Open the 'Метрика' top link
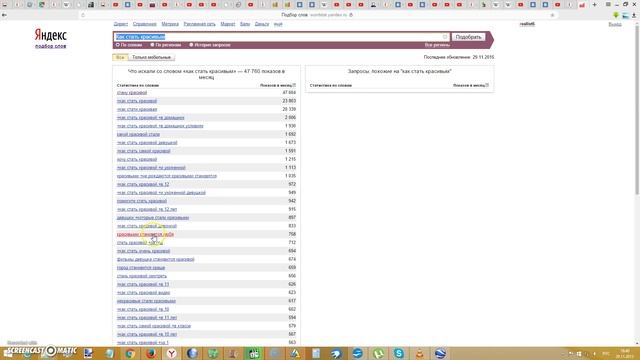This screenshot has height=360, width=640. pyautogui.click(x=170, y=24)
